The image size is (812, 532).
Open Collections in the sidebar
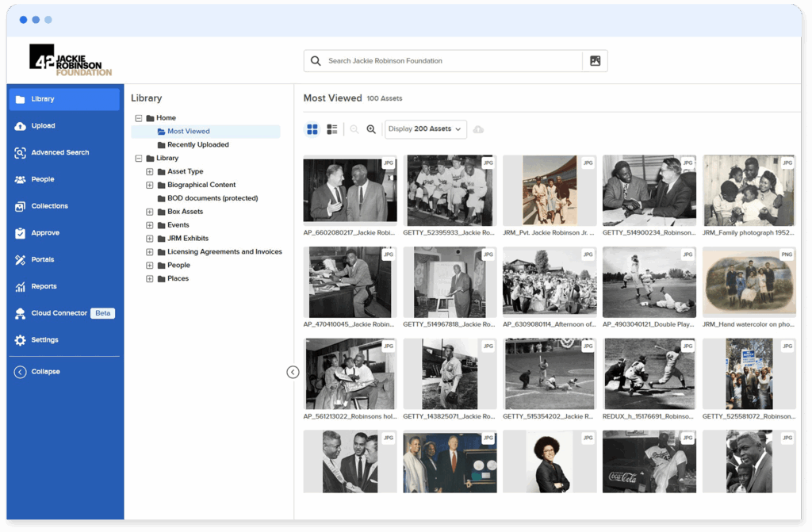pyautogui.click(x=64, y=206)
